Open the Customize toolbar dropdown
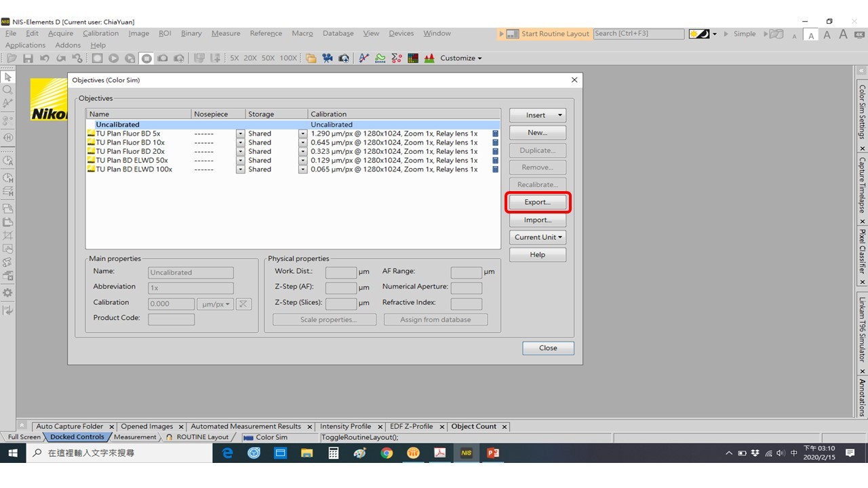The image size is (868, 488). [461, 58]
